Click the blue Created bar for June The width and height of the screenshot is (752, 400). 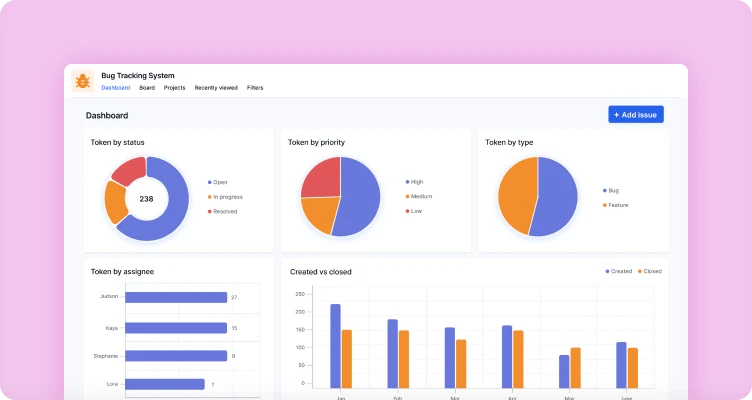[622, 365]
